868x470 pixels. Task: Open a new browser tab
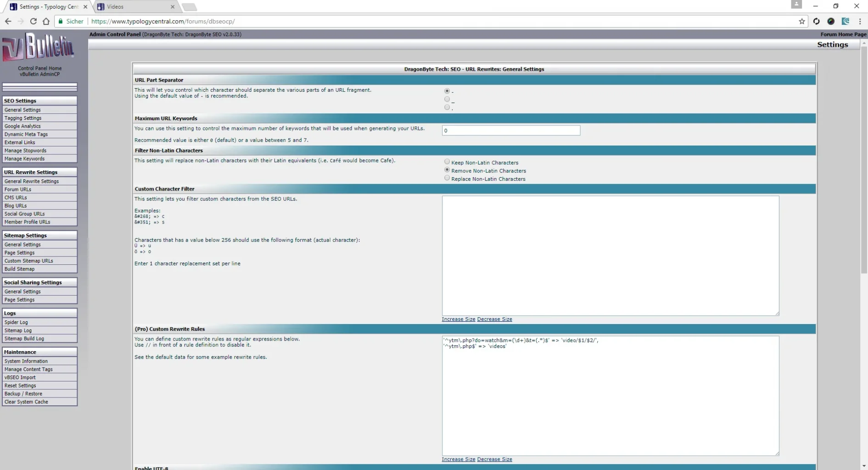(x=189, y=7)
